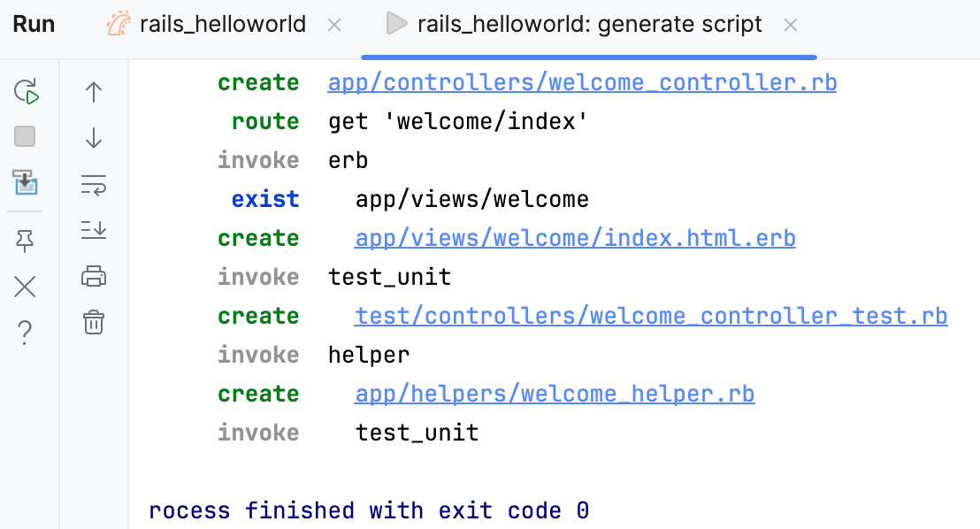Screen dimensions: 980x529
Task: Open app/controllers/welcome_controller.rb link
Action: (582, 81)
